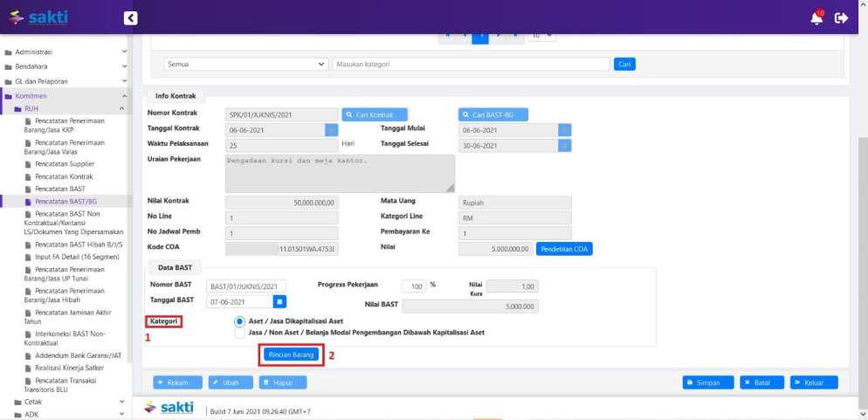
Task: Click the notification bell icon
Action: coord(816,18)
